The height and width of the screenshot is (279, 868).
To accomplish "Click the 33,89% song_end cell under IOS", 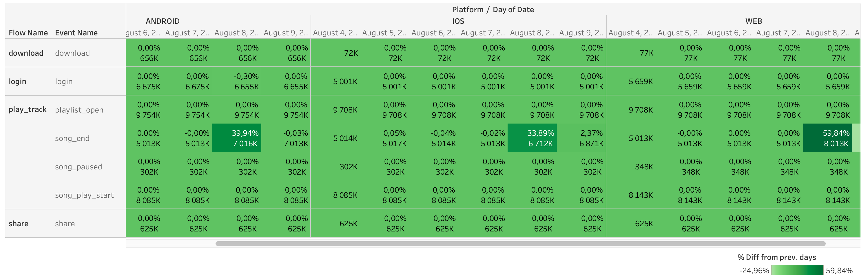I will pos(532,138).
